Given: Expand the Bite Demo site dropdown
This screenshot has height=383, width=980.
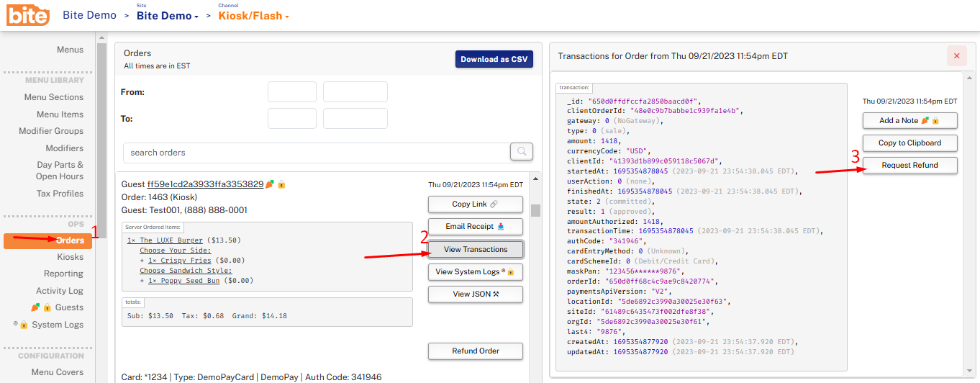Looking at the screenshot, I should click(168, 16).
